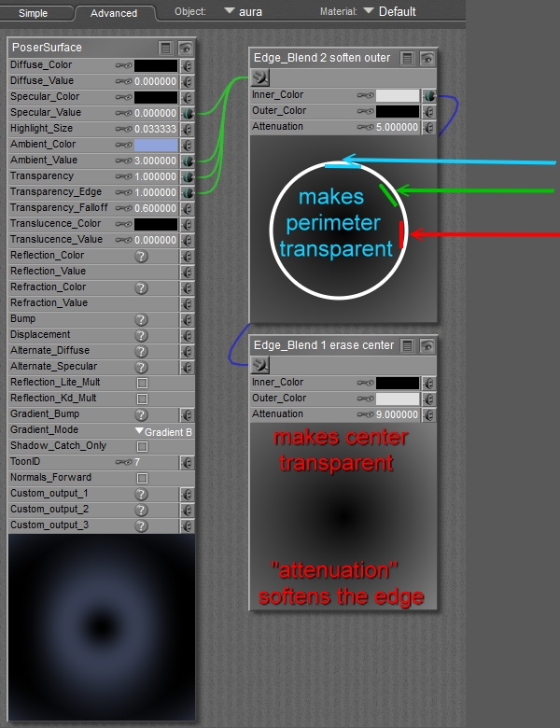Screen dimensions: 560x728
Task: Select the PoserSurface node title
Action: [47, 48]
